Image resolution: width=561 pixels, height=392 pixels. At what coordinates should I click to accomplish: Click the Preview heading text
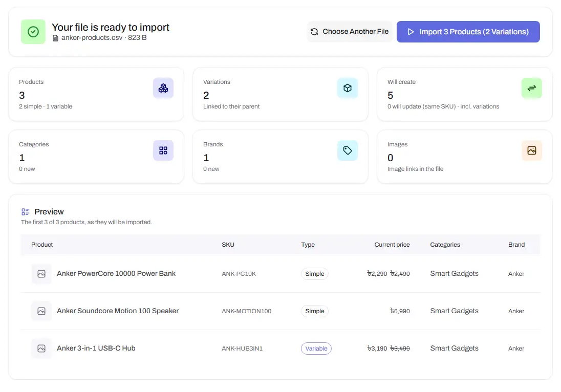tap(49, 212)
